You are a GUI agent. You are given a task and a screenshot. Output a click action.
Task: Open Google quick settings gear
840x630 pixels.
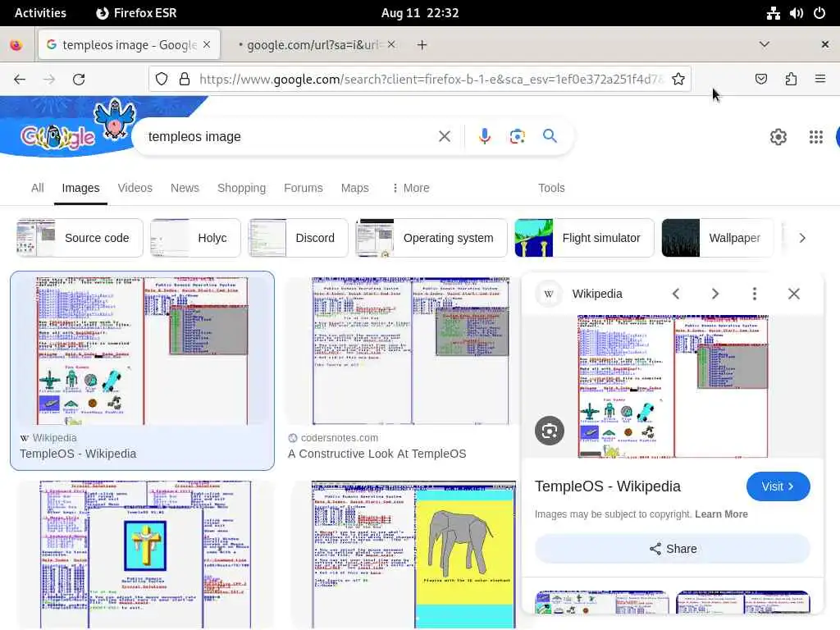pos(778,137)
